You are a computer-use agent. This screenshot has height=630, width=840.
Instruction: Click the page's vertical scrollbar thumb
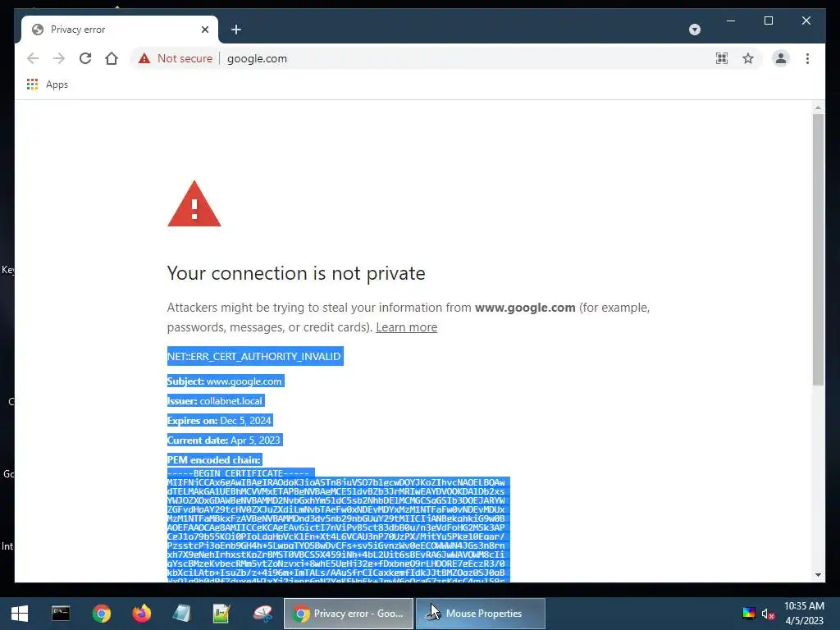click(x=818, y=249)
